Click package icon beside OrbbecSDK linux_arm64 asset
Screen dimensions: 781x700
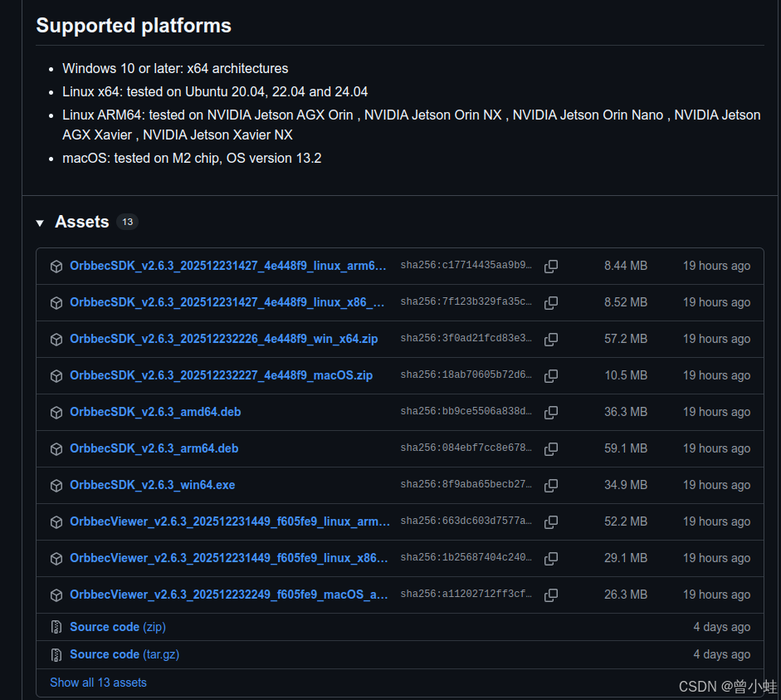pyautogui.click(x=56, y=267)
